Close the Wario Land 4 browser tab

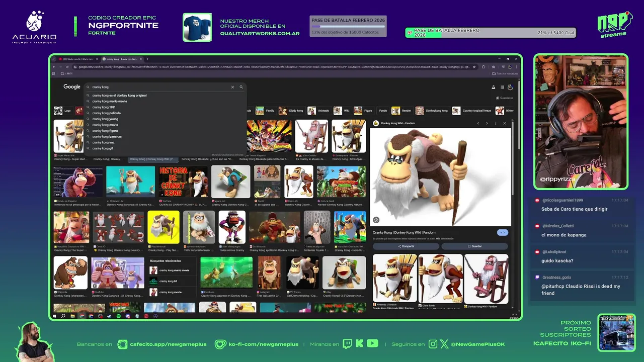tap(97, 59)
